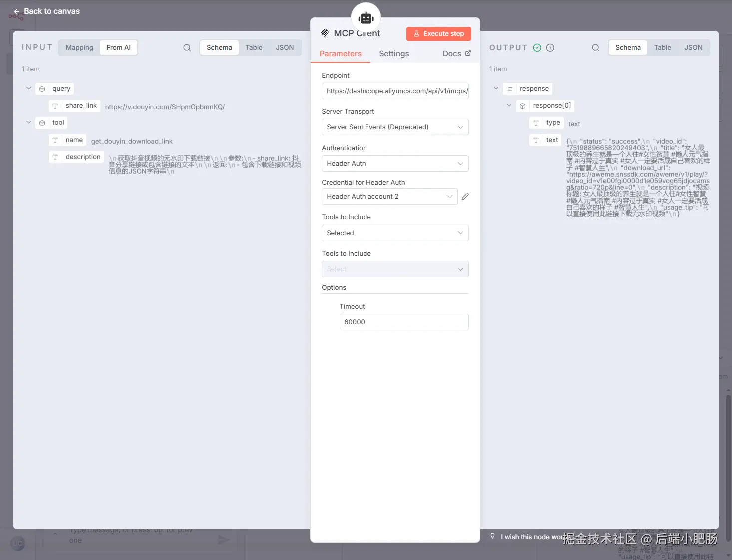732x560 pixels.
Task: Click the send arrow in the background chat
Action: [224, 540]
